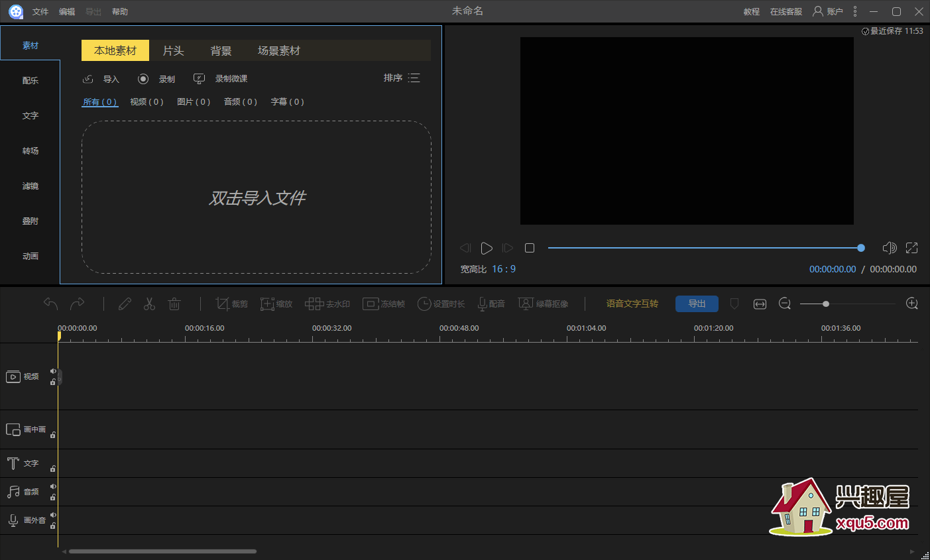The width and height of the screenshot is (930, 560).
Task: Switch to the 场景素材 tab
Action: (x=279, y=50)
